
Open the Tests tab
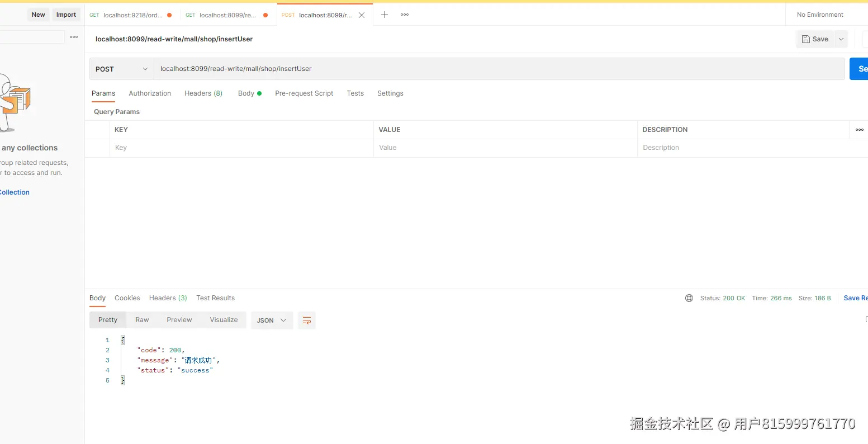355,93
